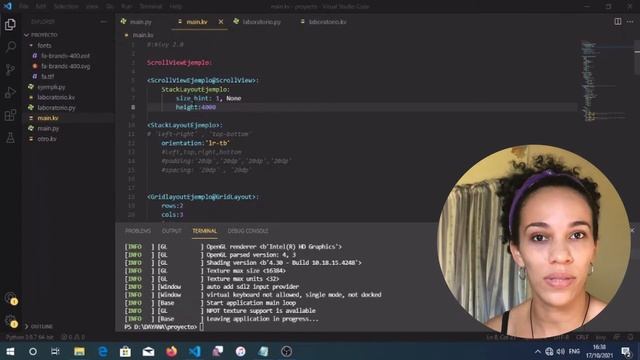Click the editor minimap
Viewport: 640px width, 360px height.
point(604,82)
